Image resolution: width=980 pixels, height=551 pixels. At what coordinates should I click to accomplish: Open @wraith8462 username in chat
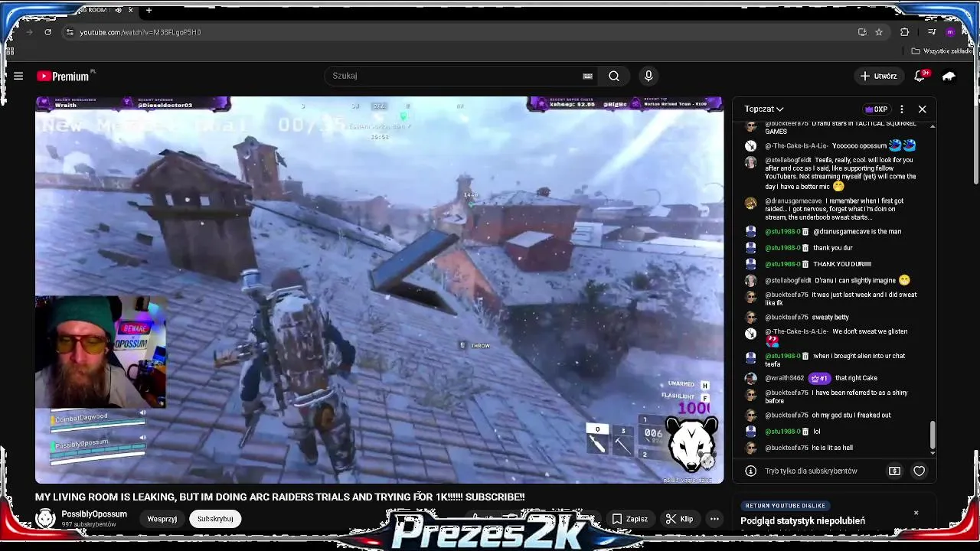(784, 378)
